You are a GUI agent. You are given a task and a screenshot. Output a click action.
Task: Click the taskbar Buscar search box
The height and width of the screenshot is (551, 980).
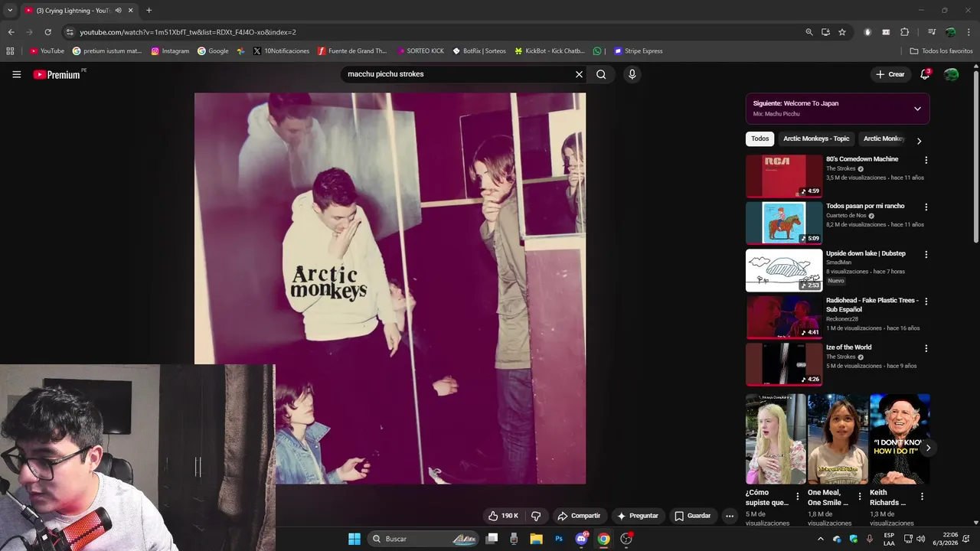tap(424, 539)
